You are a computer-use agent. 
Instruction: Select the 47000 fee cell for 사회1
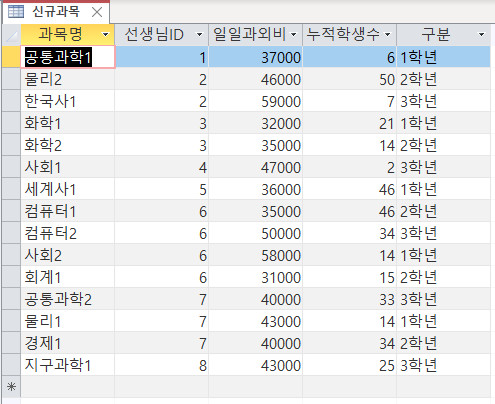point(256,167)
